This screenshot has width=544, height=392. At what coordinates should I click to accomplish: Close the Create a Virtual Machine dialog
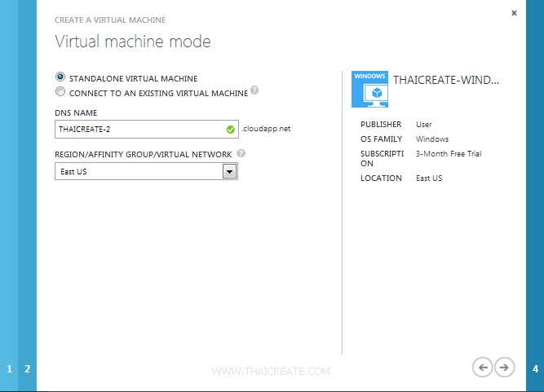pyautogui.click(x=514, y=13)
